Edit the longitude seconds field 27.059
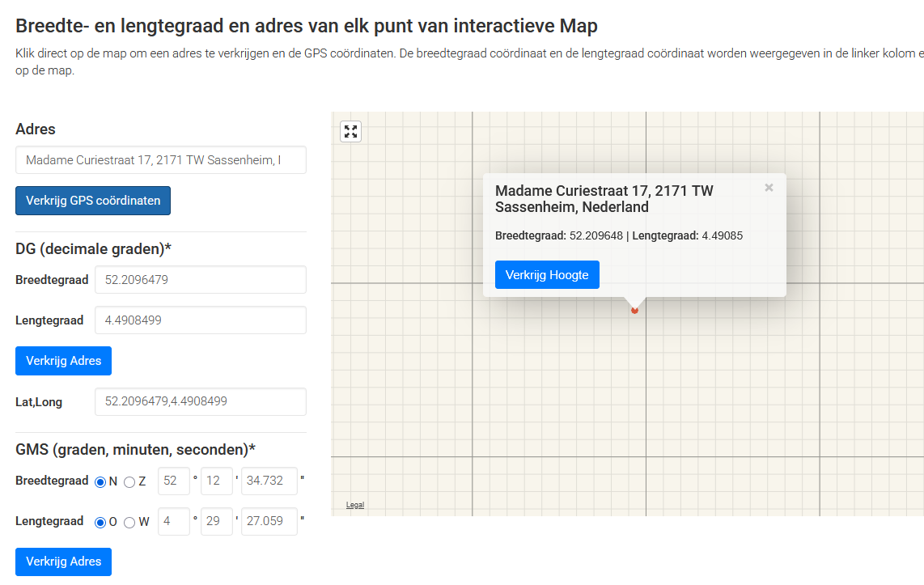 tap(269, 521)
